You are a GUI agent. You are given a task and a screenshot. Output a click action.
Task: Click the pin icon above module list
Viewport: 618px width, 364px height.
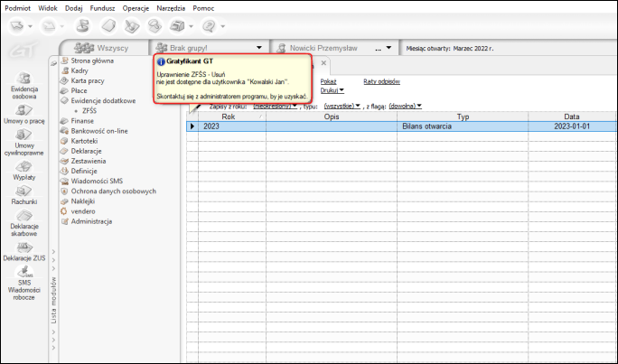point(53,63)
